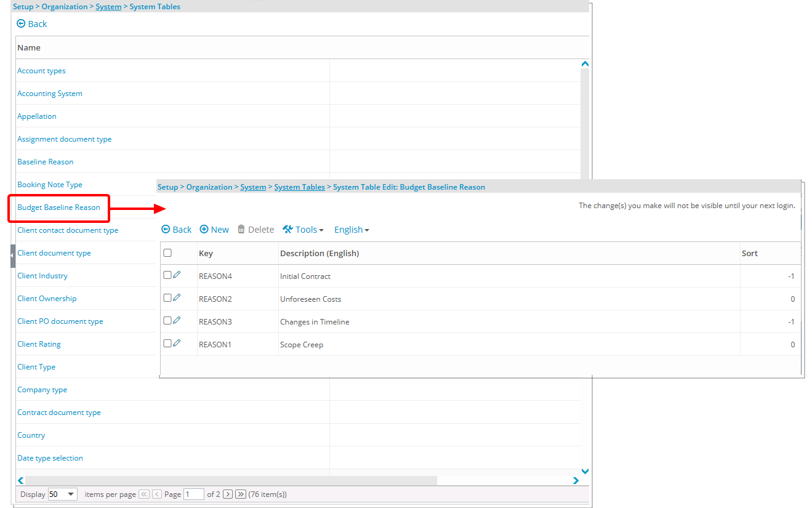Open Client Rating table
This screenshot has height=508, width=812.
point(39,344)
